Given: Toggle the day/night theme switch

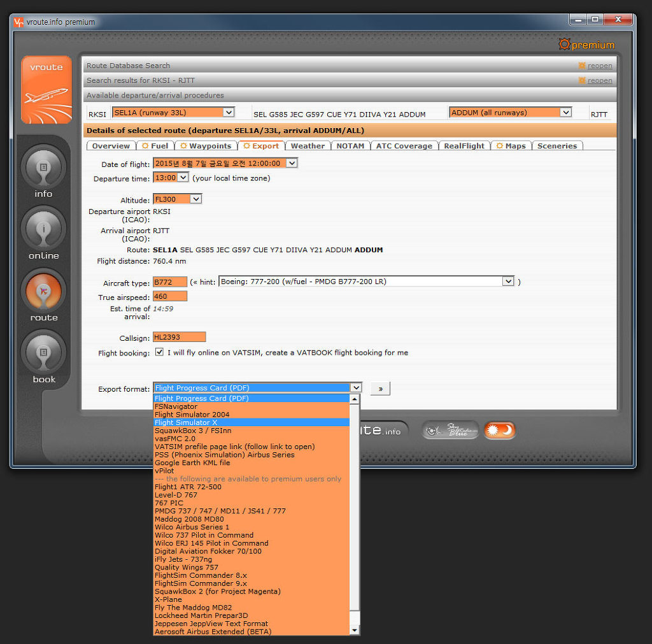Looking at the screenshot, I should [499, 430].
